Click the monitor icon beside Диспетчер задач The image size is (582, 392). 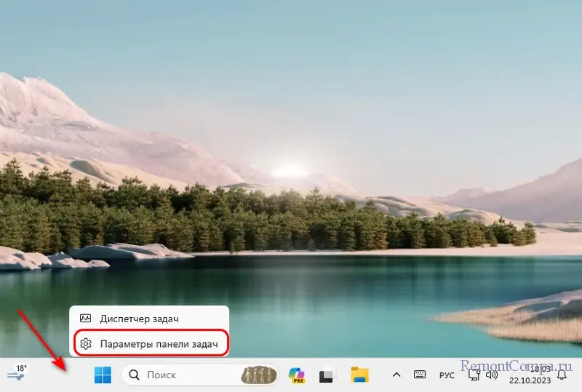point(86,319)
